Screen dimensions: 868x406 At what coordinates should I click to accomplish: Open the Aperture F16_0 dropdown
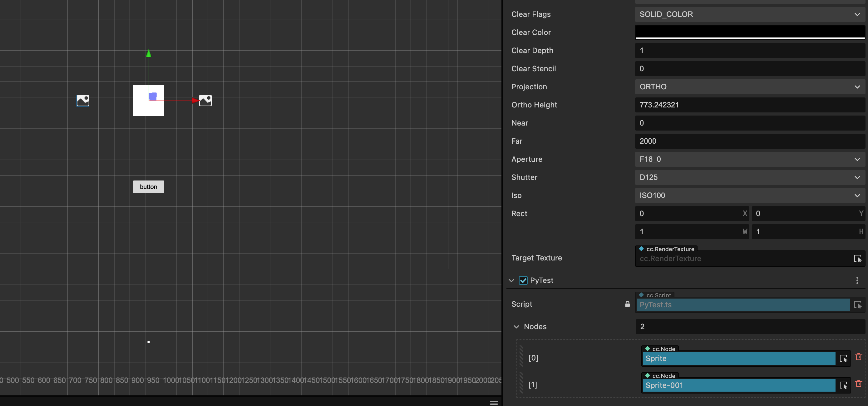coord(750,159)
